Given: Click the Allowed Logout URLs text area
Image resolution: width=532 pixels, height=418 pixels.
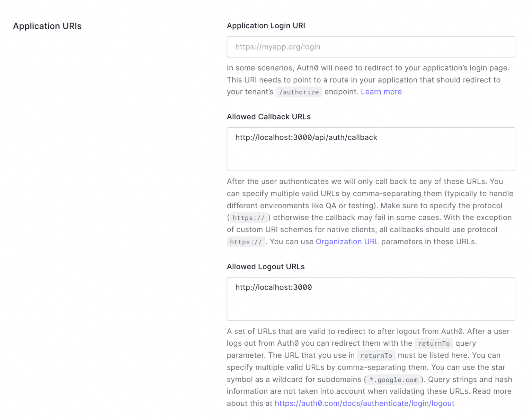Looking at the screenshot, I should click(371, 299).
